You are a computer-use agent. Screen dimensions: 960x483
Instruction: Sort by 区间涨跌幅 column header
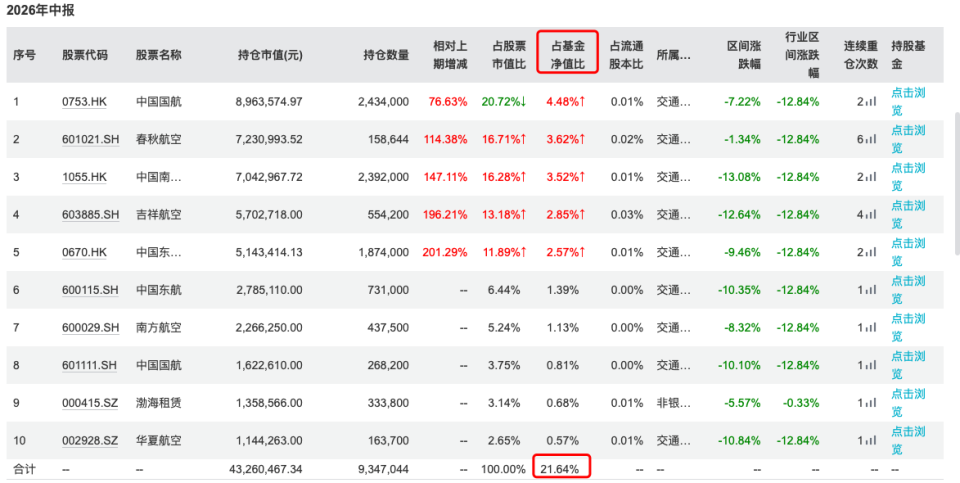click(743, 55)
